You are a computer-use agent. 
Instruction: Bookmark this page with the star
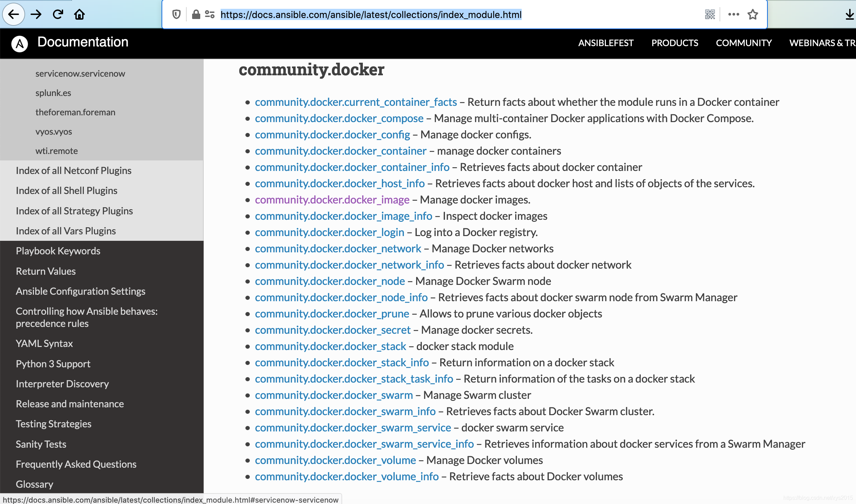click(x=753, y=14)
